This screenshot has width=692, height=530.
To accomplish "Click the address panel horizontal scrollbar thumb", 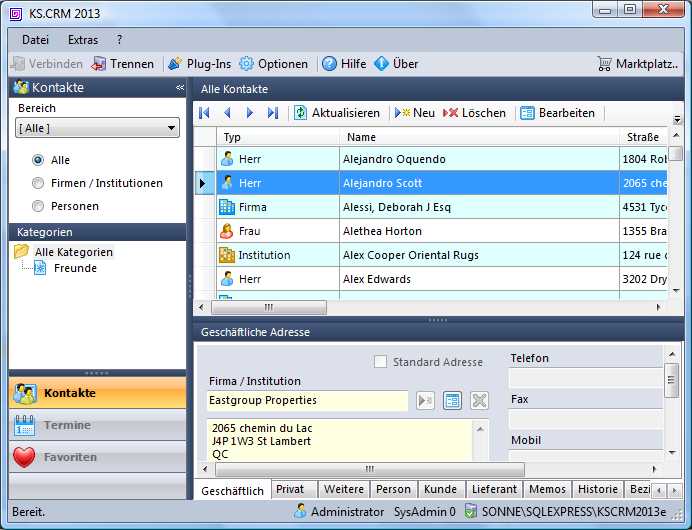I will click(370, 469).
